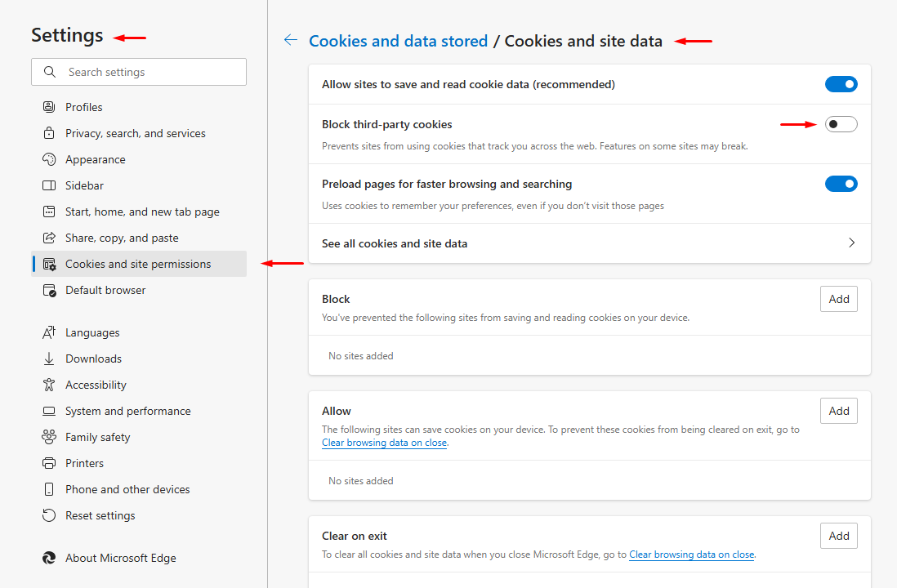Go back using the left arrow
This screenshot has width=897, height=588.
(x=290, y=40)
